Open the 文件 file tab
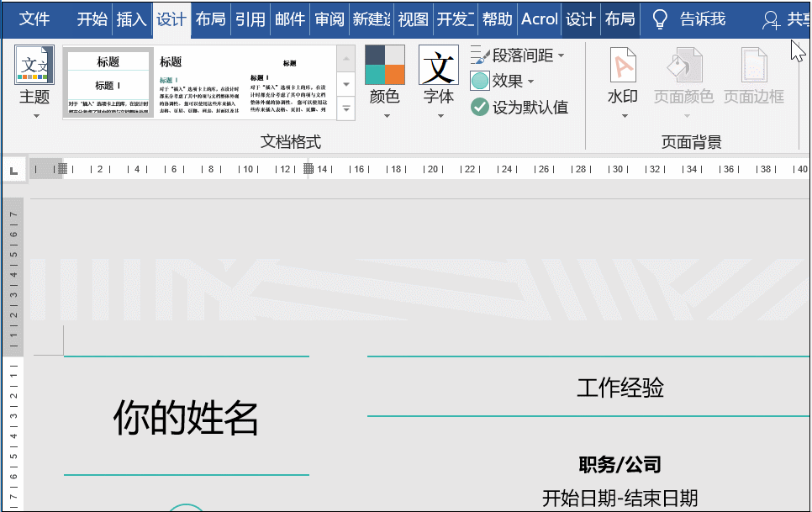 [34, 19]
